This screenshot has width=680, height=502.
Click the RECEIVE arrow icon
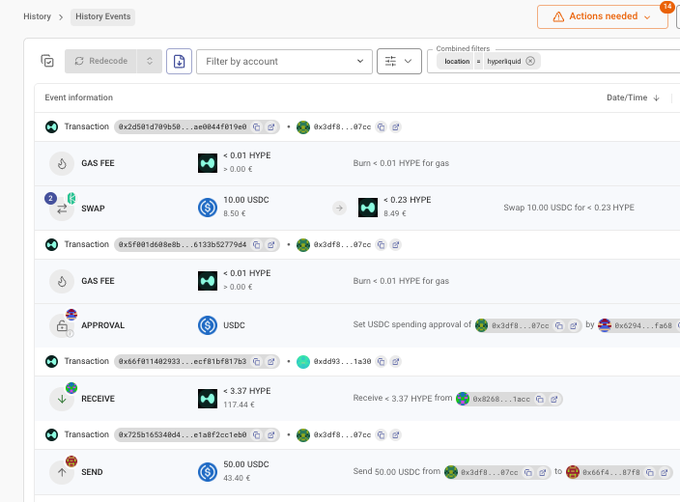tap(62, 399)
